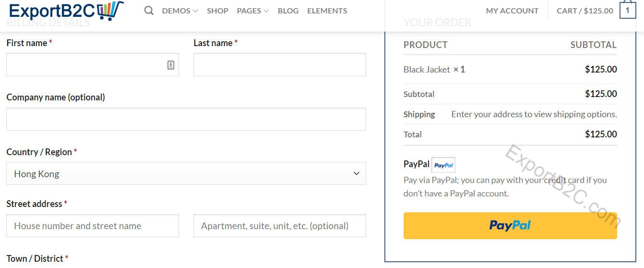Click the ExportB2C logo
Viewport: 644px width, 268px height.
pos(66,11)
